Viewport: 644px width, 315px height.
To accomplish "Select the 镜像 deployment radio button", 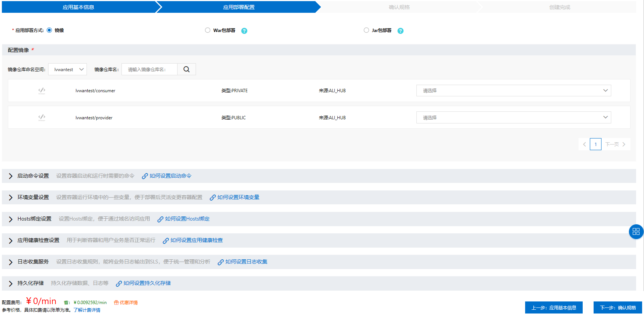I will [49, 30].
